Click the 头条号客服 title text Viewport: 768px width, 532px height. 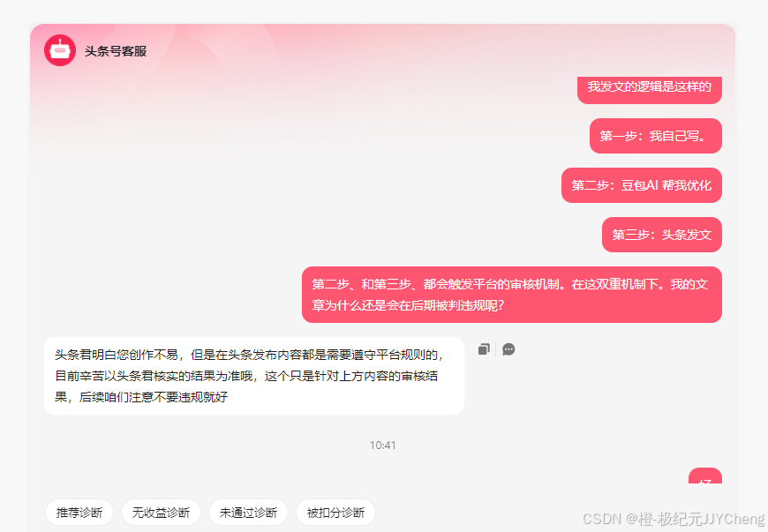[x=116, y=51]
